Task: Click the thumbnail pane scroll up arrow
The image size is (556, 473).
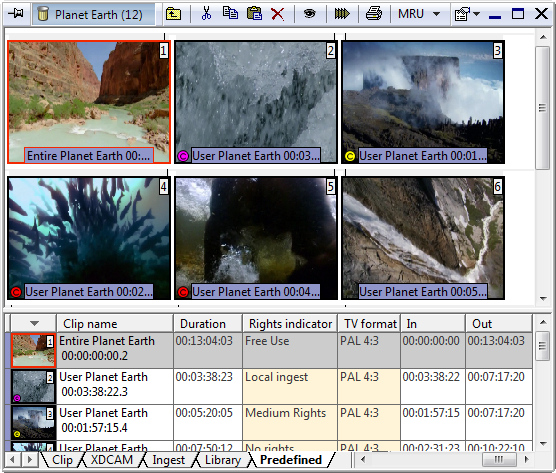Action: click(543, 37)
